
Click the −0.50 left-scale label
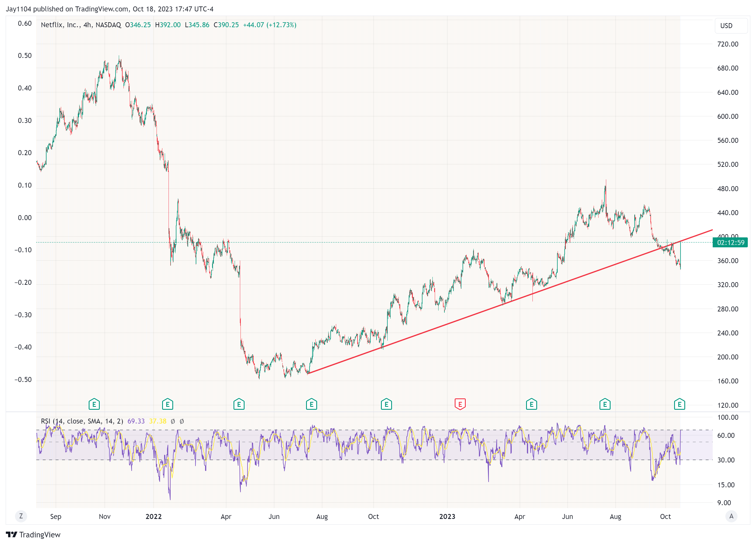click(x=23, y=380)
